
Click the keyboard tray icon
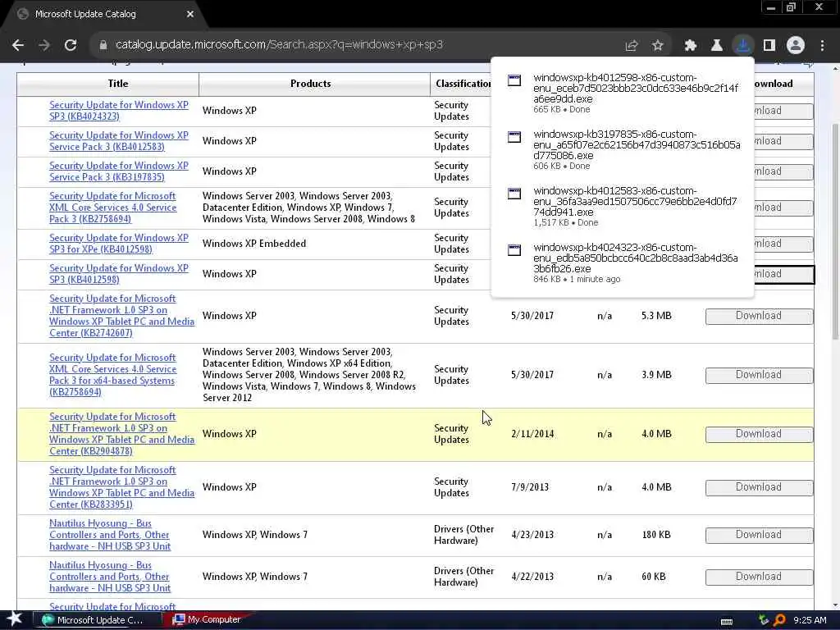[727, 622]
